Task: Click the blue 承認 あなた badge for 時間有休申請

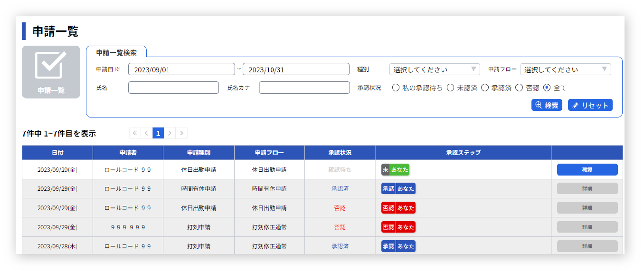Action: (x=398, y=189)
